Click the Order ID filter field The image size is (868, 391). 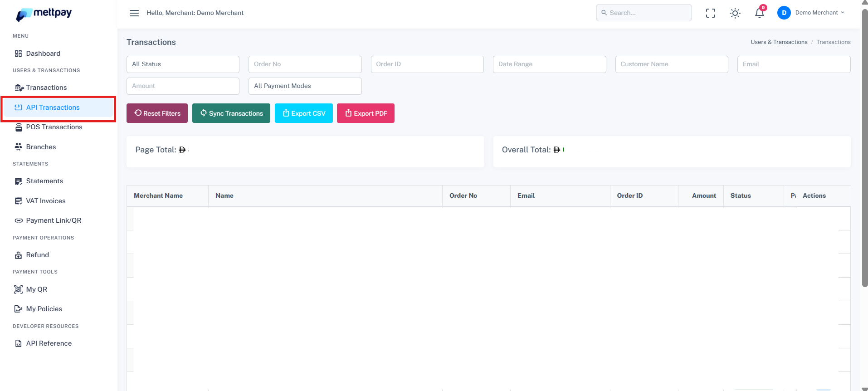(x=427, y=64)
